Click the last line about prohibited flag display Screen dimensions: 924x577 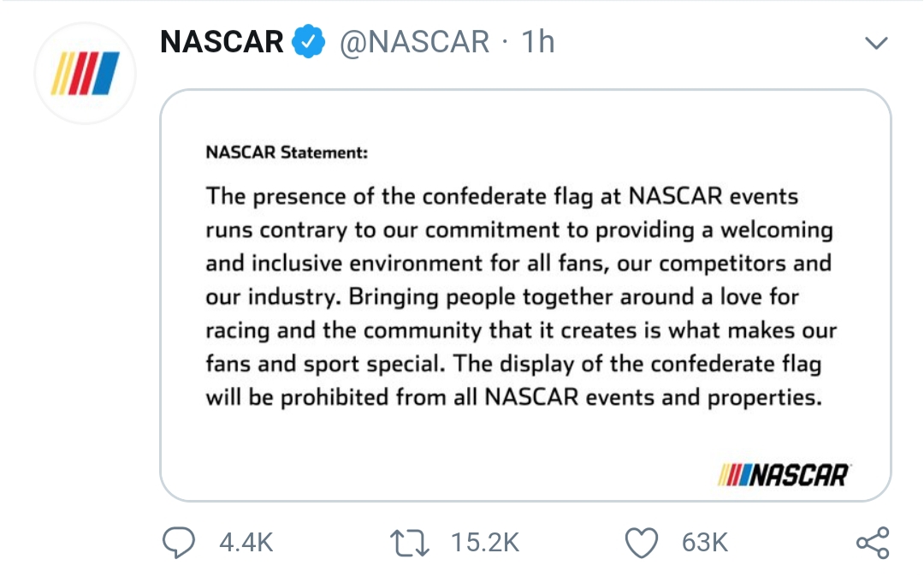[x=513, y=397]
